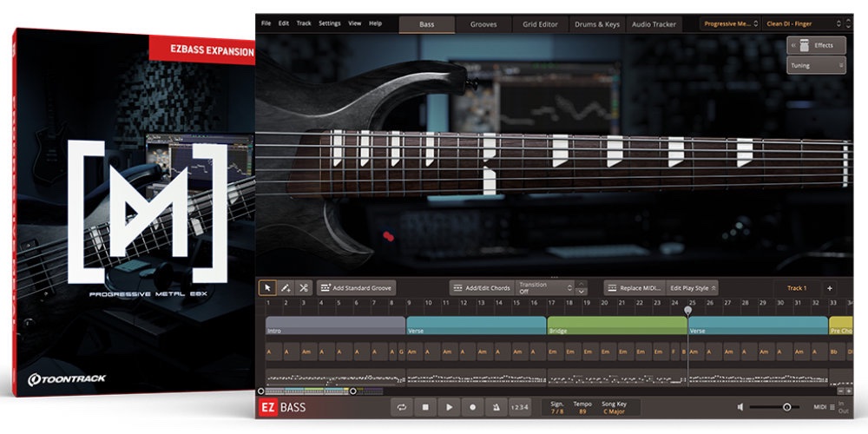Image resolution: width=868 pixels, height=434 pixels.
Task: Select the arrow pointer tool
Action: [x=268, y=287]
